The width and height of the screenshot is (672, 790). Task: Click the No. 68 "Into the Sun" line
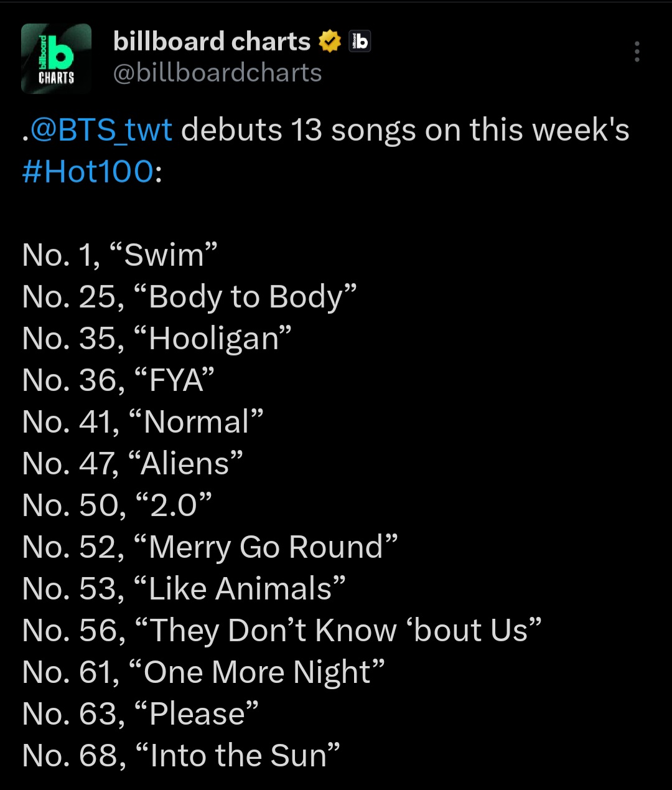[x=181, y=756]
